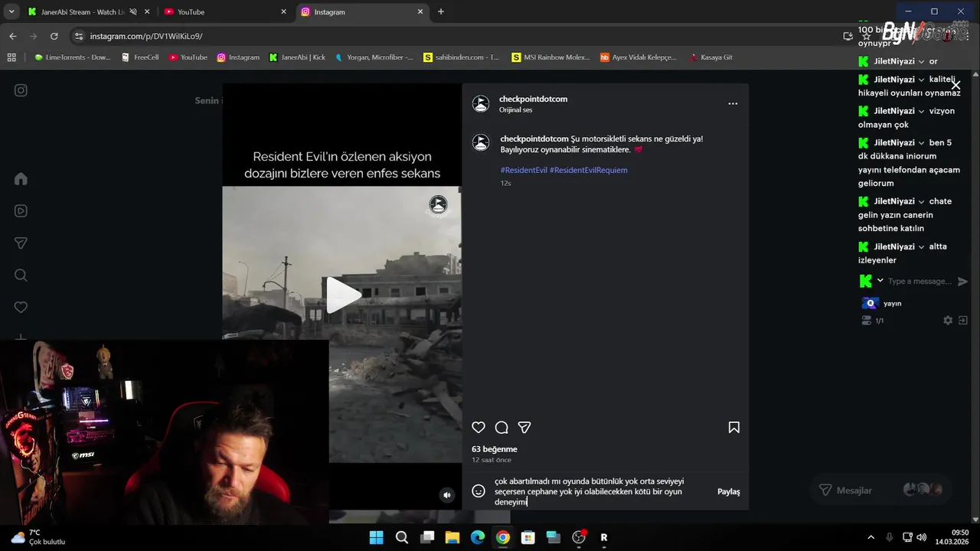The height and width of the screenshot is (551, 980).
Task: Open Direct messages in sidebar
Action: pos(21,243)
